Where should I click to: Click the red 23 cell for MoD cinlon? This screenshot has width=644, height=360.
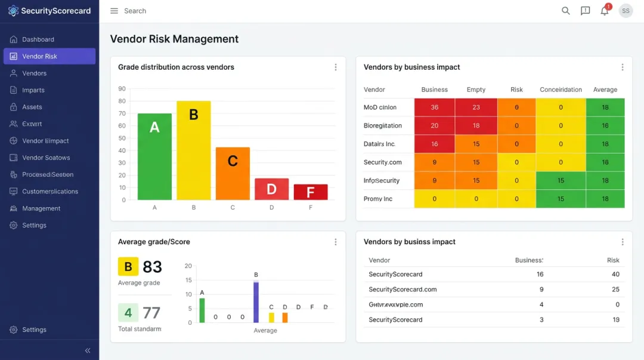click(x=476, y=107)
